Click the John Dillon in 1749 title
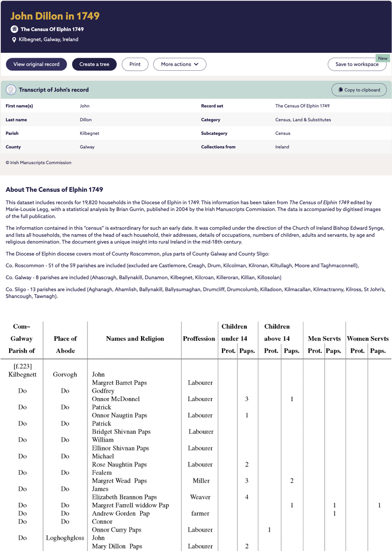The height and width of the screenshot is (551, 392). click(x=55, y=16)
